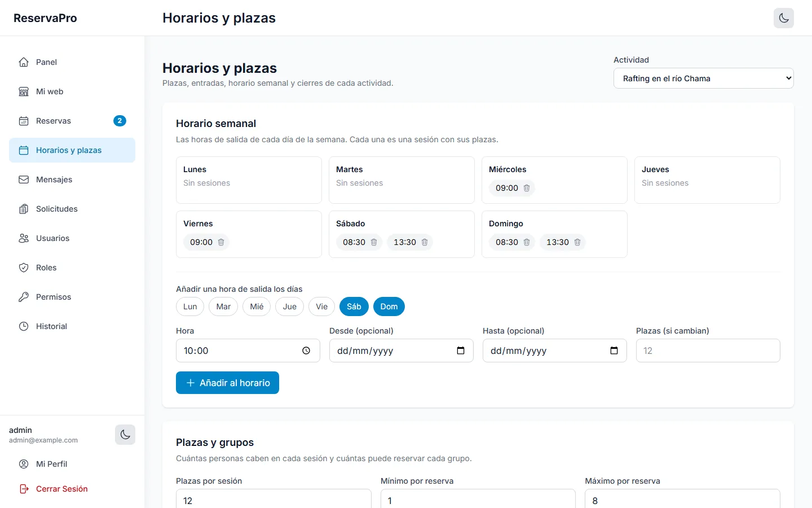The width and height of the screenshot is (812, 508).
Task: Delete Viernes 09:00 session trash icon
Action: tap(221, 242)
